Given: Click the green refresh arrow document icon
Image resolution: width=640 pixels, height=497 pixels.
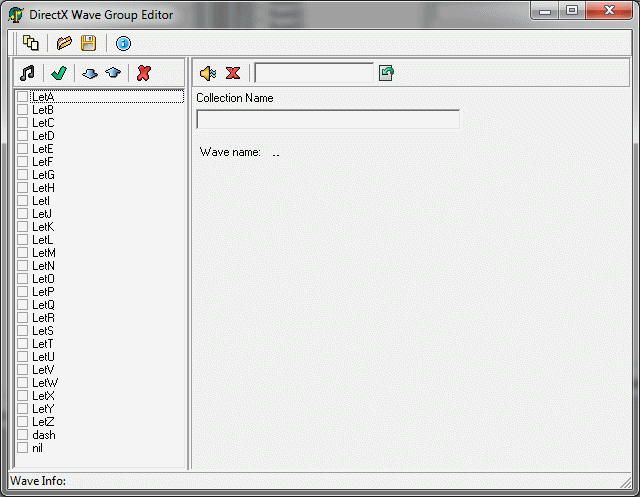Looking at the screenshot, I should (386, 73).
